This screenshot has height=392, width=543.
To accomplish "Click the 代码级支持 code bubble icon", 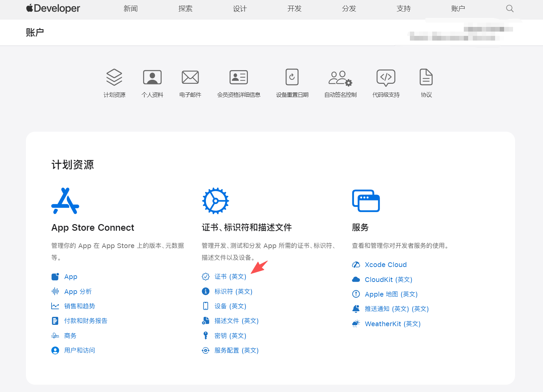I will [386, 78].
